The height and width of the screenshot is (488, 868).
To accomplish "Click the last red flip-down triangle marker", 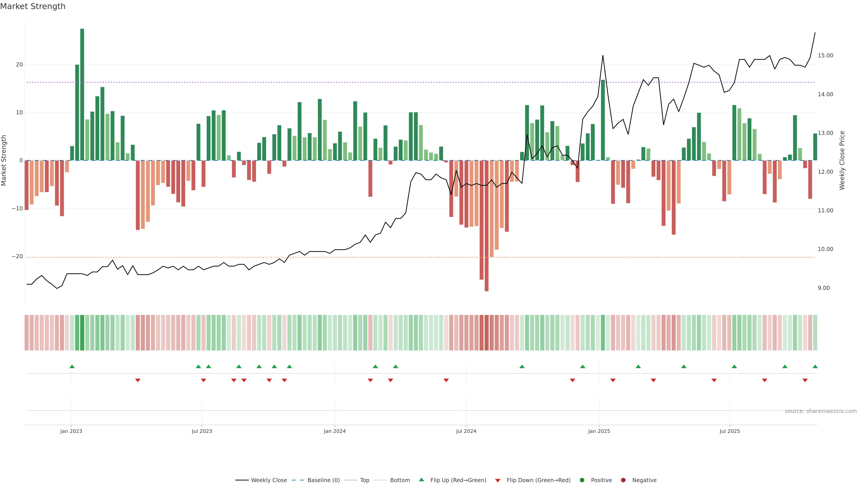I will pyautogui.click(x=805, y=380).
